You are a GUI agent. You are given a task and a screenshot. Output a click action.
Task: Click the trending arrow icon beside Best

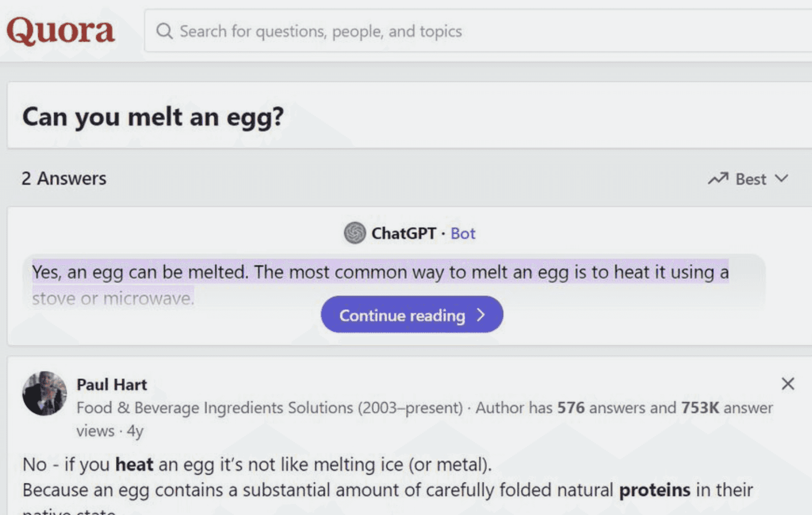point(718,178)
